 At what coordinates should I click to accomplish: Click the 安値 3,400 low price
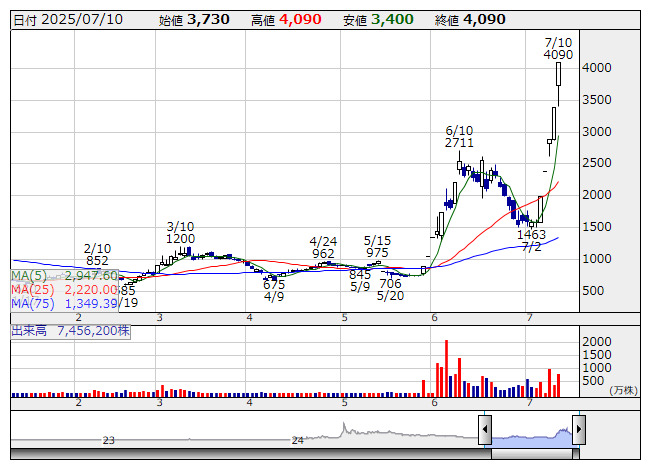point(378,19)
